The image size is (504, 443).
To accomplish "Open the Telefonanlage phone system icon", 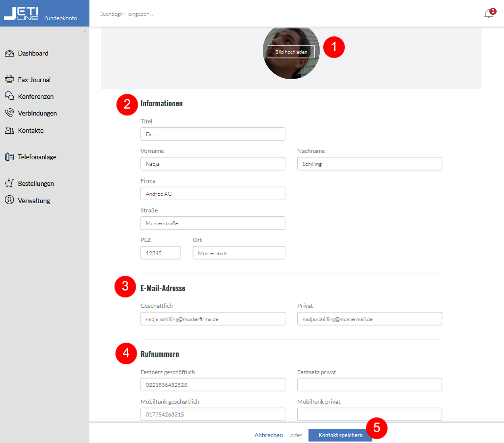I will click(9, 157).
